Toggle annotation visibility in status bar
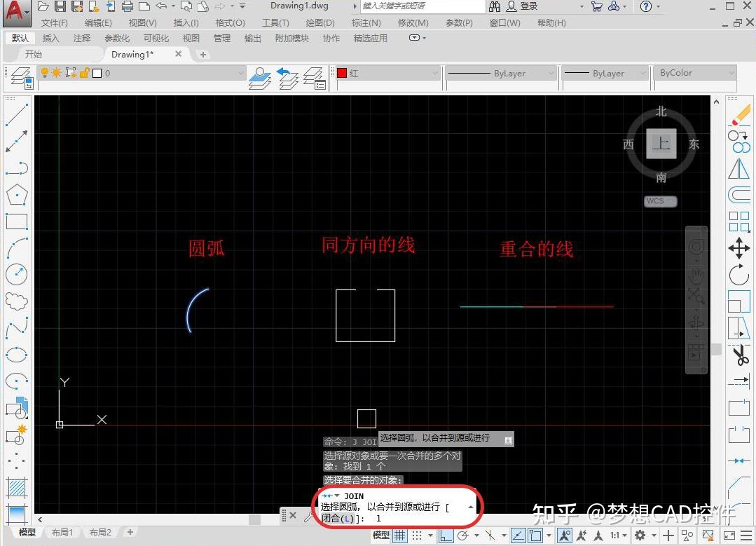Screen dimensions: 756x546 565,535
